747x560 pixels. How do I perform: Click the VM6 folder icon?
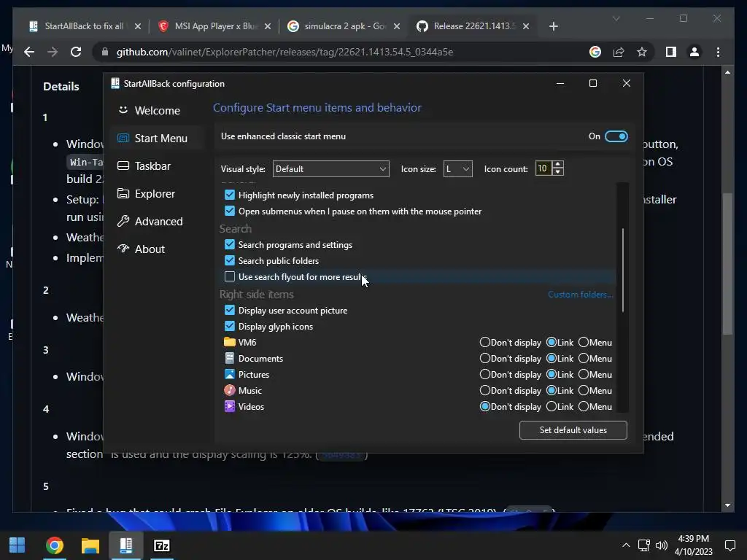(x=230, y=342)
